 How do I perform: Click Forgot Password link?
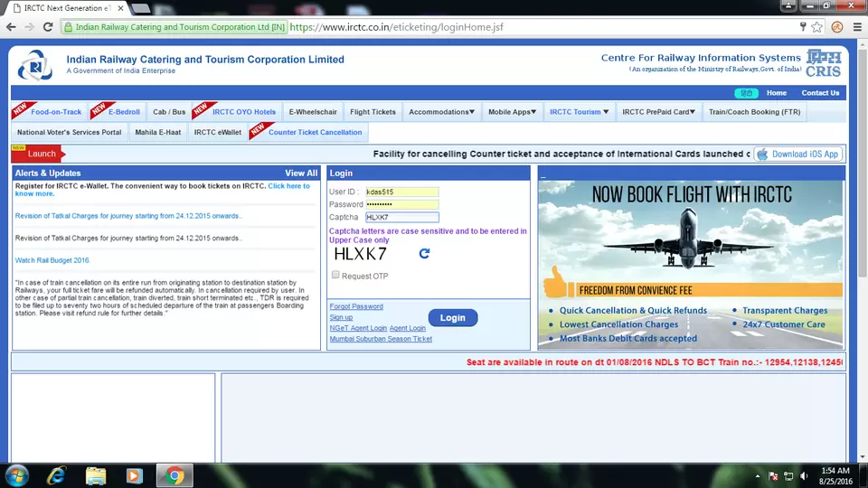[356, 306]
